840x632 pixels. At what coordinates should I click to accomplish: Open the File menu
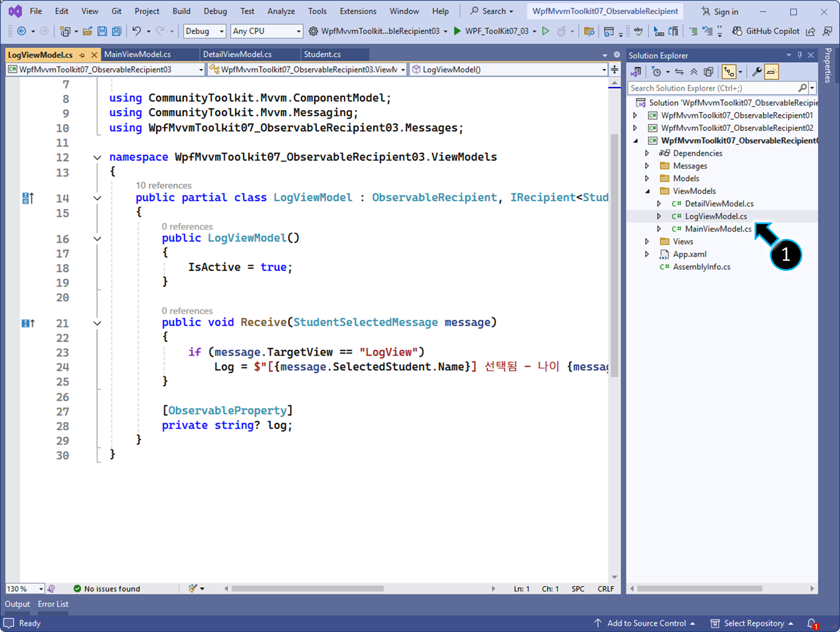tap(35, 11)
